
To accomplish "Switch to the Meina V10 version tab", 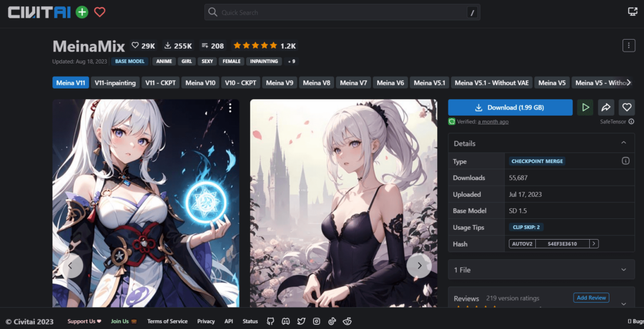I will 201,82.
